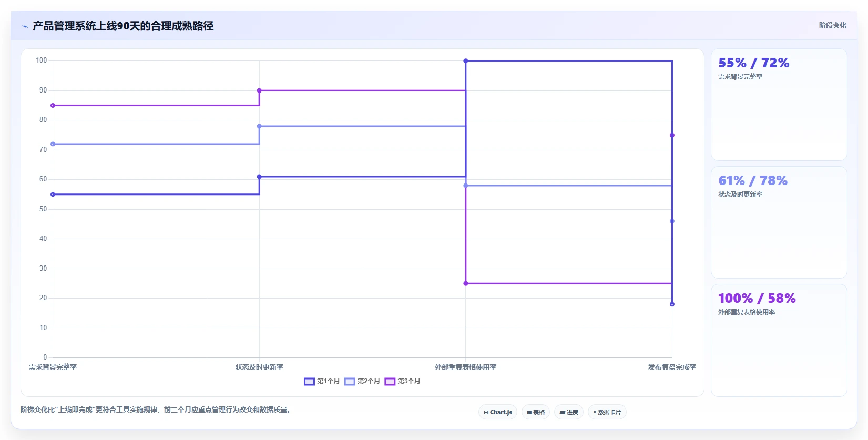Open the 61% / 78% 状态及时更新率 card

(x=779, y=222)
